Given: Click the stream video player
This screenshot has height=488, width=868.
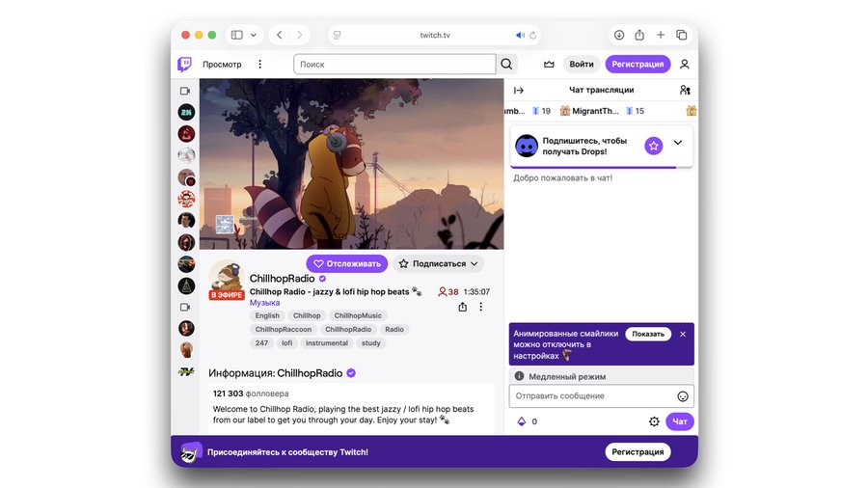Looking at the screenshot, I should (x=351, y=164).
